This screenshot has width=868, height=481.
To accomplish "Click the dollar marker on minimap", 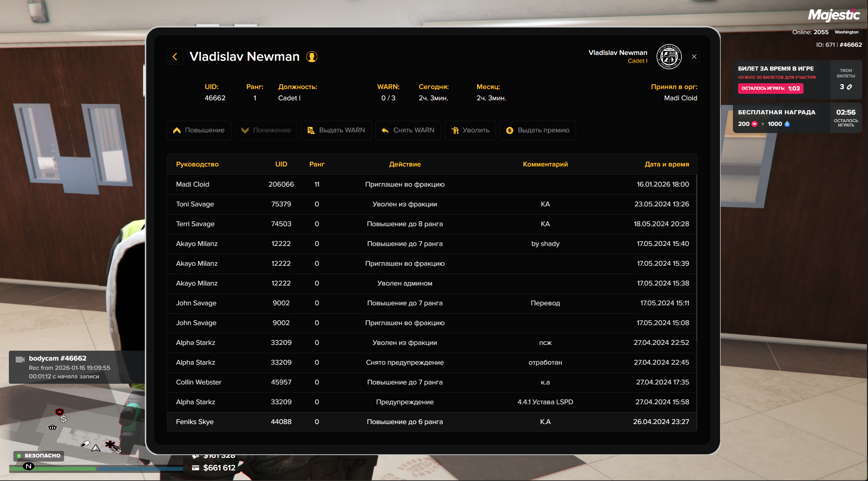I will click(63, 419).
